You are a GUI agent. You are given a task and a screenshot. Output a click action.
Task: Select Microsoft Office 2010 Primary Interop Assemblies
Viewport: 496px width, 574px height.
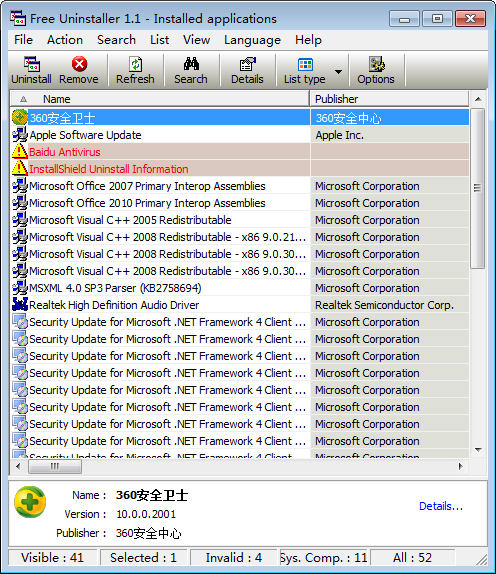(147, 203)
